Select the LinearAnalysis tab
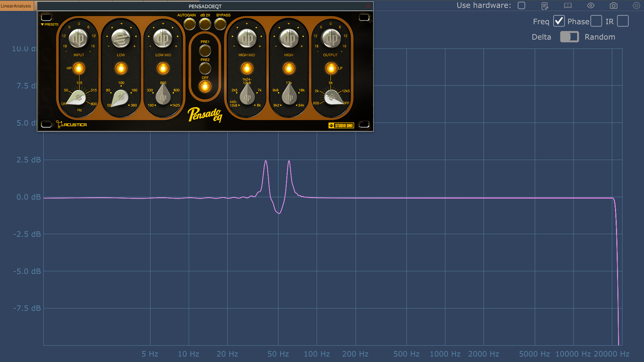Image resolution: width=644 pixels, height=362 pixels. pos(16,6)
